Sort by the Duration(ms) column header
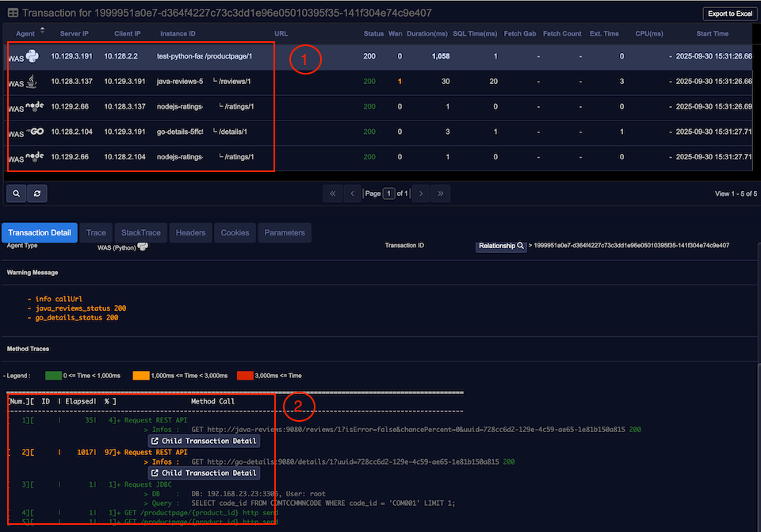The height and width of the screenshot is (532, 761). (428, 34)
